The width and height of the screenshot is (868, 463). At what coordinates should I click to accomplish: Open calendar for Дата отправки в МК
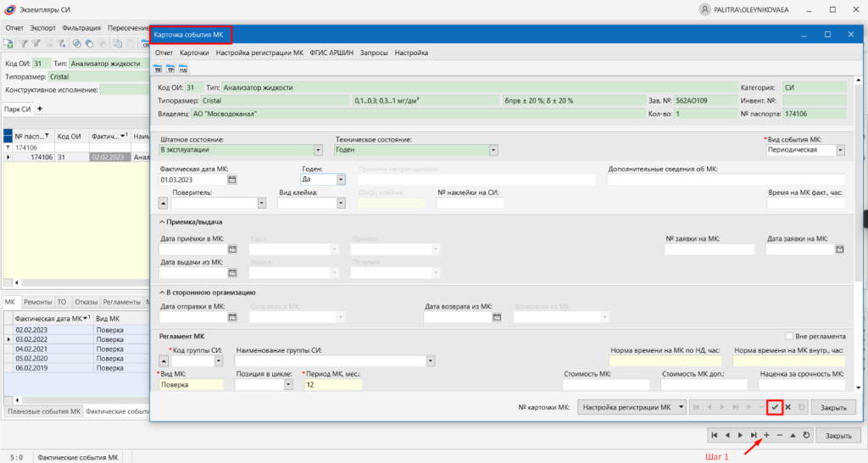[x=232, y=317]
